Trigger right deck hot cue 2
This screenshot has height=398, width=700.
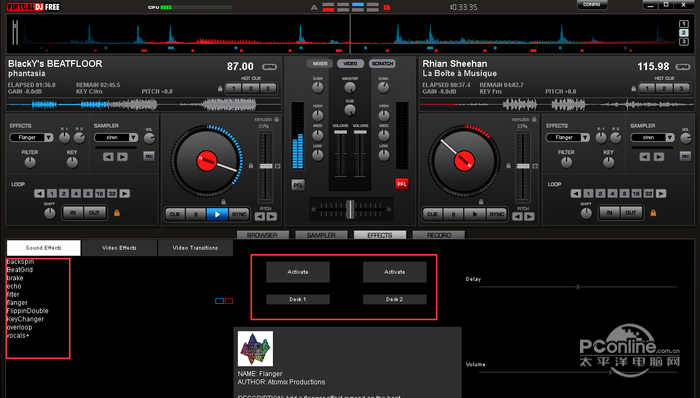(x=664, y=88)
